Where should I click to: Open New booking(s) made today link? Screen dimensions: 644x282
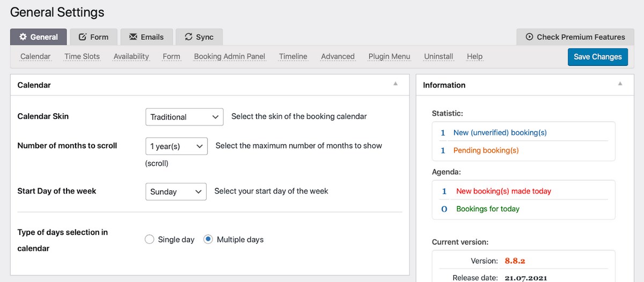pos(503,191)
